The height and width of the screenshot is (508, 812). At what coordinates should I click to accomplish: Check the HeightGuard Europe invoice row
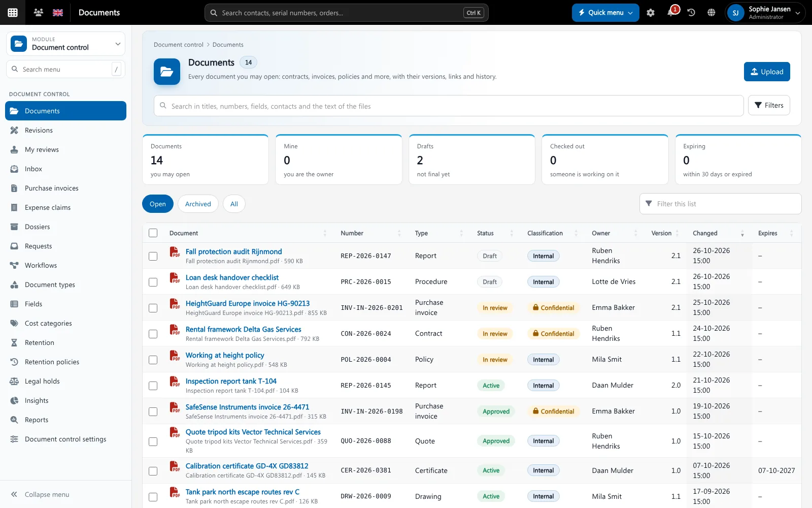point(153,308)
